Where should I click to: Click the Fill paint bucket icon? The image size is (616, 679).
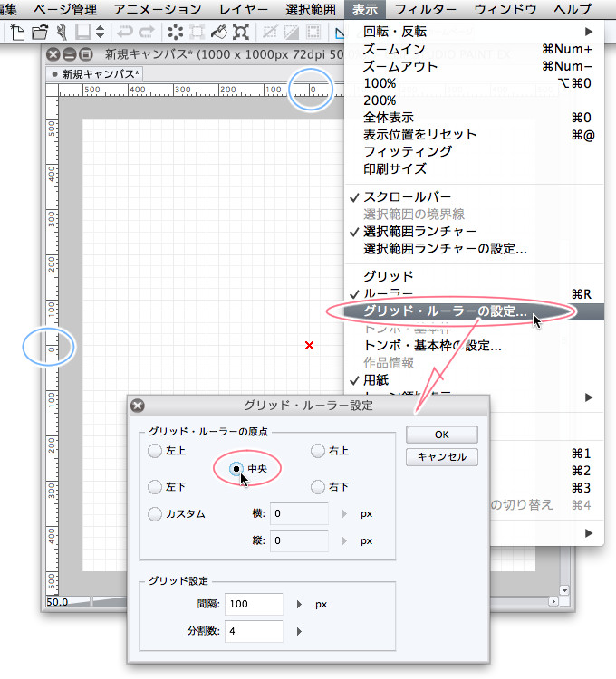[218, 32]
